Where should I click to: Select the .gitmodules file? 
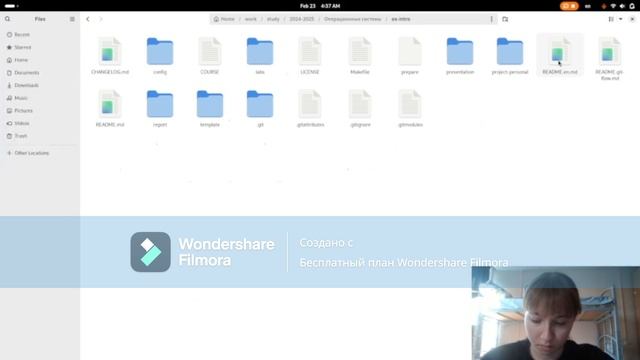[410, 109]
